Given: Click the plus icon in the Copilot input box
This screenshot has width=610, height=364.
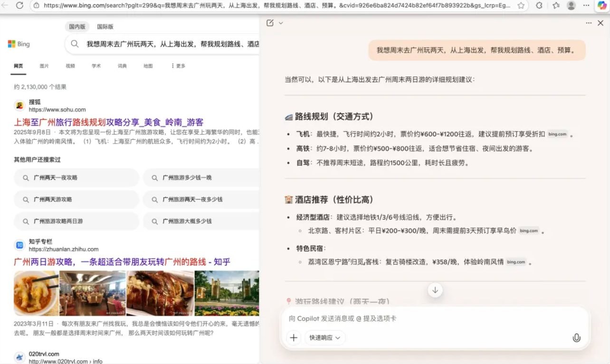Looking at the screenshot, I should coord(294,338).
